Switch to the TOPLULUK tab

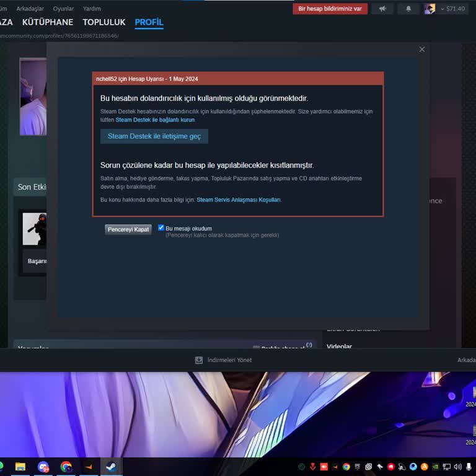pos(104,22)
